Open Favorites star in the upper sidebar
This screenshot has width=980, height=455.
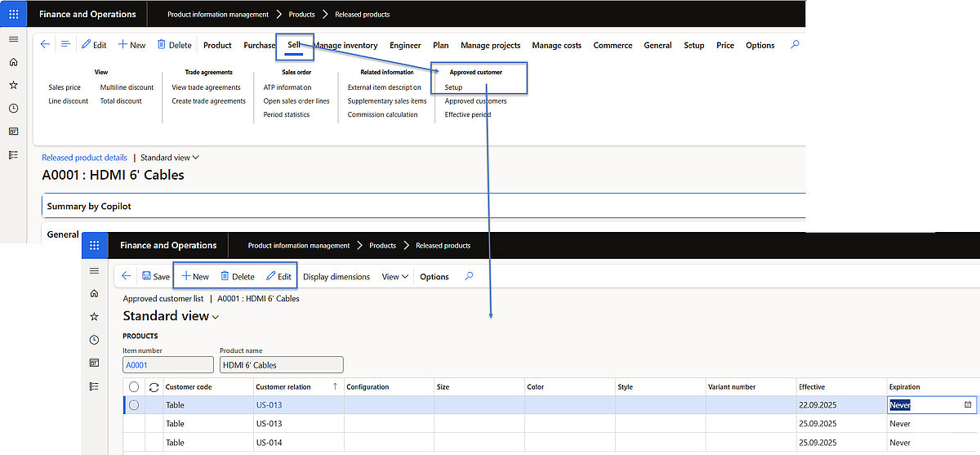13,84
